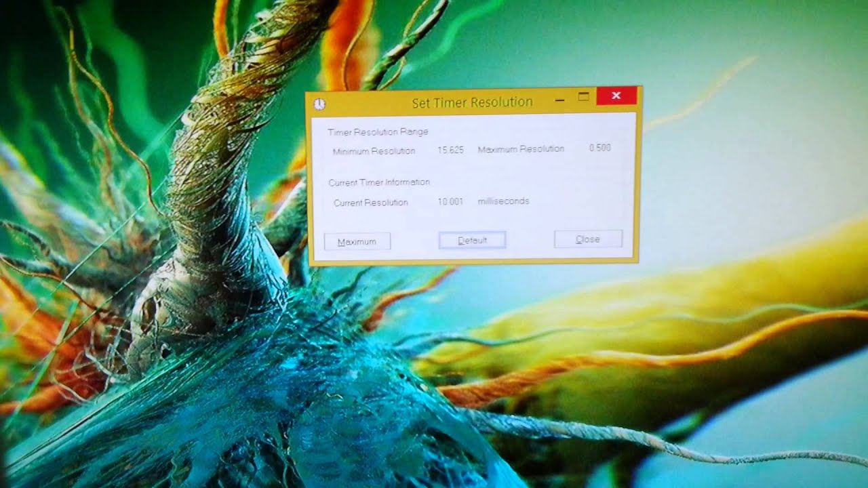Click the Maximum Resolution label

(x=520, y=149)
